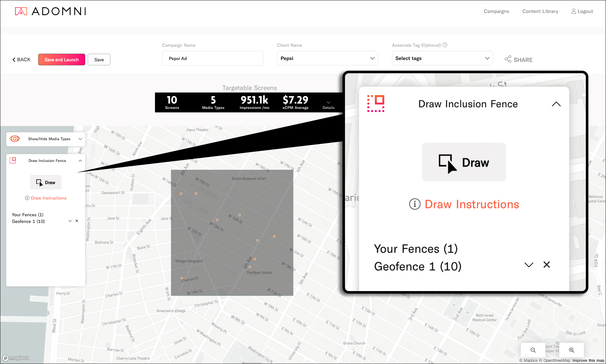
Task: Click the info icon beside Draw Instructions
Action: pos(27,198)
